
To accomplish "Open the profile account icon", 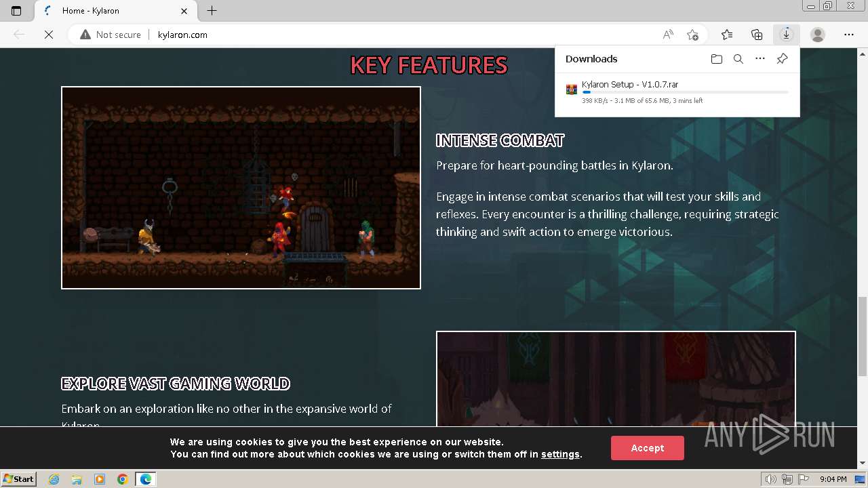I will click(818, 35).
